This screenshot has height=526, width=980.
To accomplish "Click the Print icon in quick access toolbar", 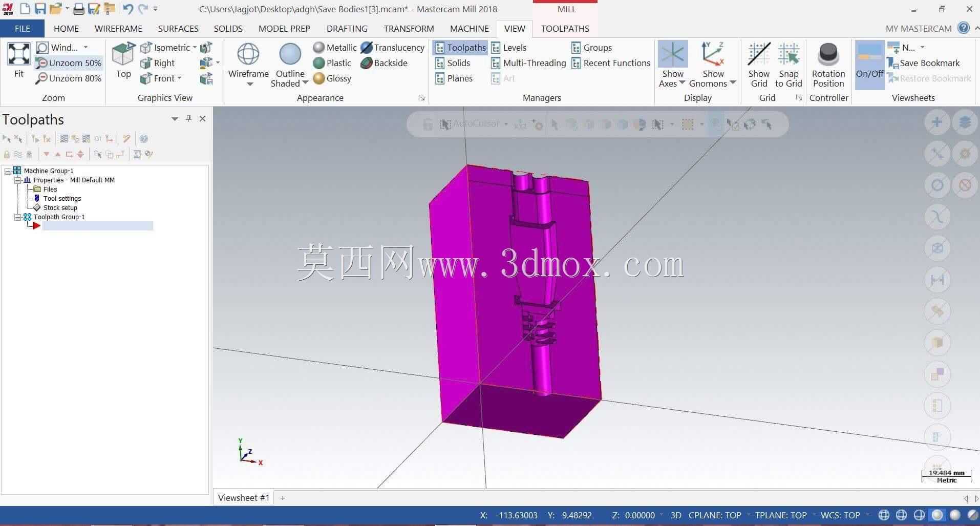I will pyautogui.click(x=78, y=9).
